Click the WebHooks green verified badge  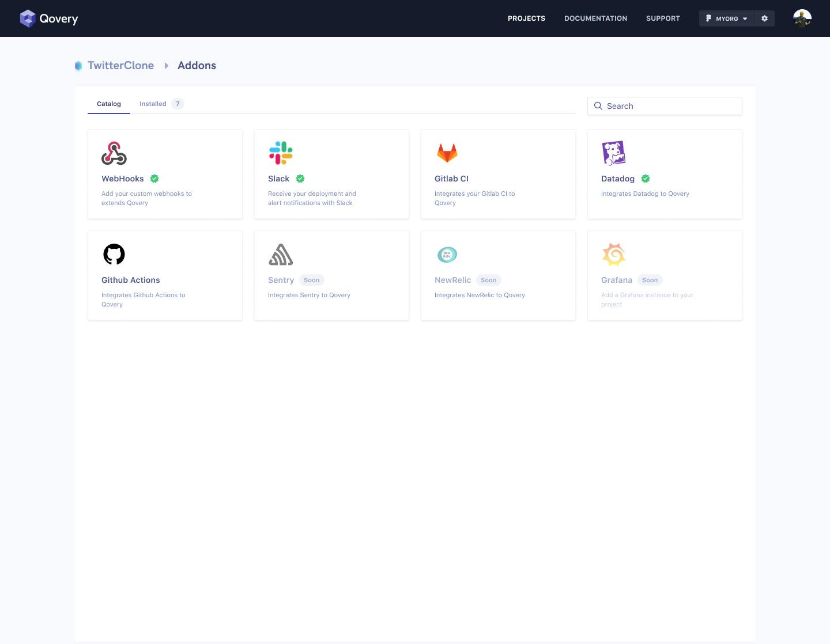[x=154, y=179]
